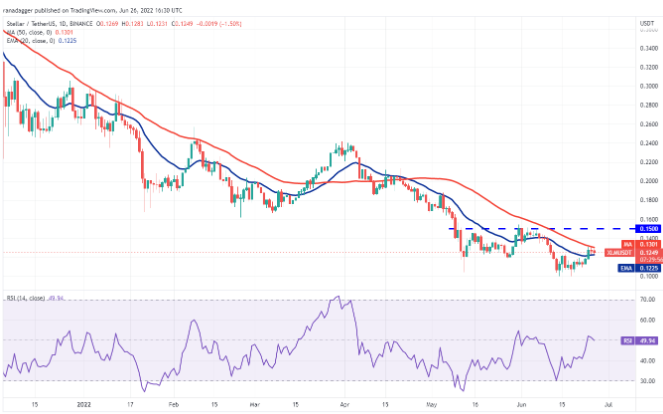Click the XLMUSDT 0.1249 price tag

point(632,252)
